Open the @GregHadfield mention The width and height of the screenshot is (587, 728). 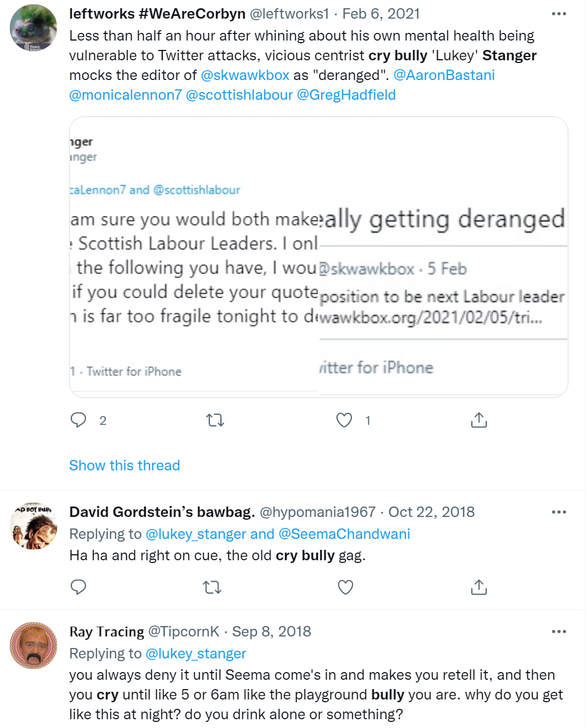pos(346,95)
